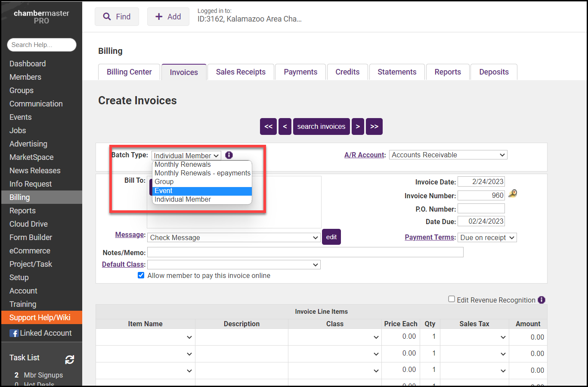The height and width of the screenshot is (387, 588).
Task: Open the Deposits tab
Action: pos(494,72)
